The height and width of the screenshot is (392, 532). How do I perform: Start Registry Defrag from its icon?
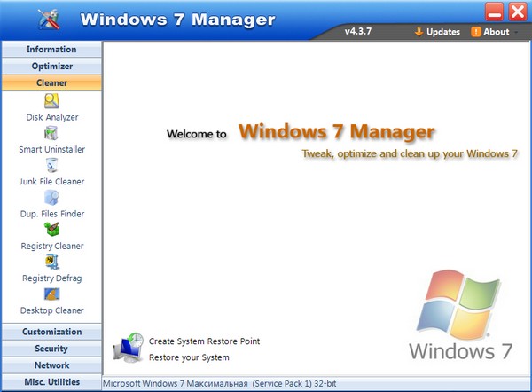(51, 262)
